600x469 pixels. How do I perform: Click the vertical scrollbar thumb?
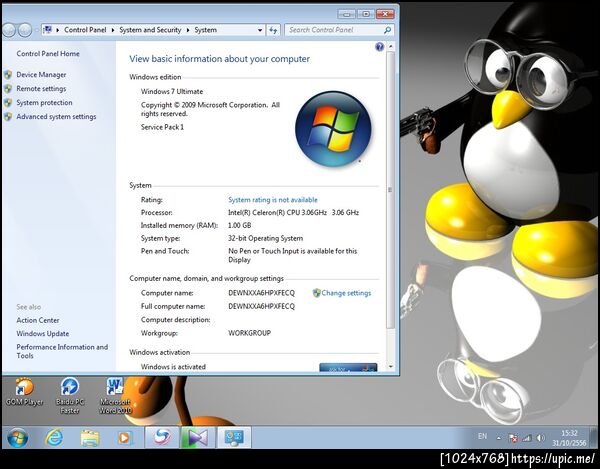[x=390, y=189]
